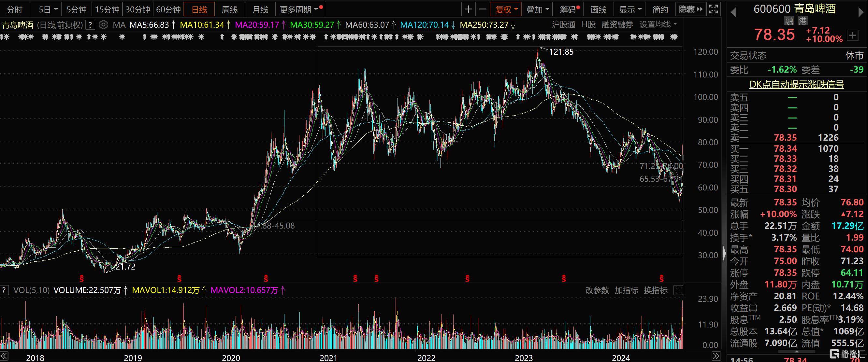Enter fullscreen chart mode
This screenshot has height=362, width=868.
pyautogui.click(x=713, y=9)
